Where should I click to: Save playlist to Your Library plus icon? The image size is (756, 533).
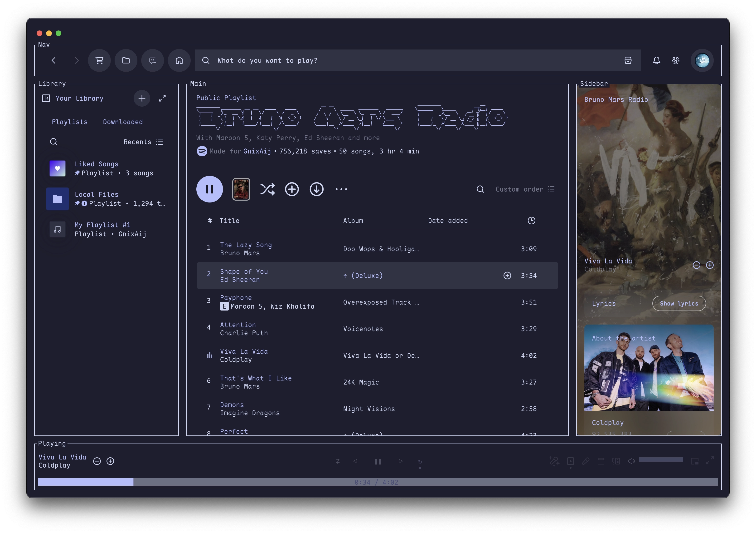[292, 189]
